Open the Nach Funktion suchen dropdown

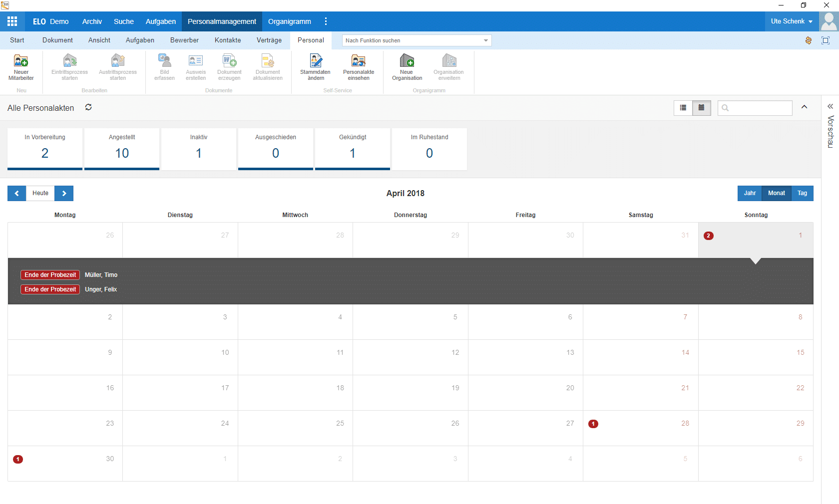click(417, 40)
